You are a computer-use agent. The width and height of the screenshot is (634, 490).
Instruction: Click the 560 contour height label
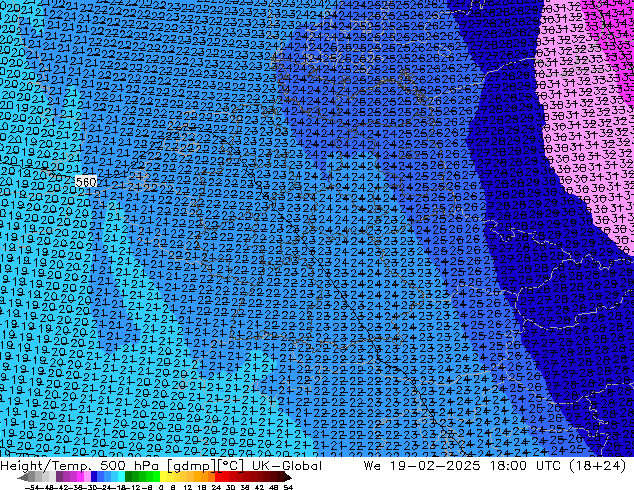(86, 182)
